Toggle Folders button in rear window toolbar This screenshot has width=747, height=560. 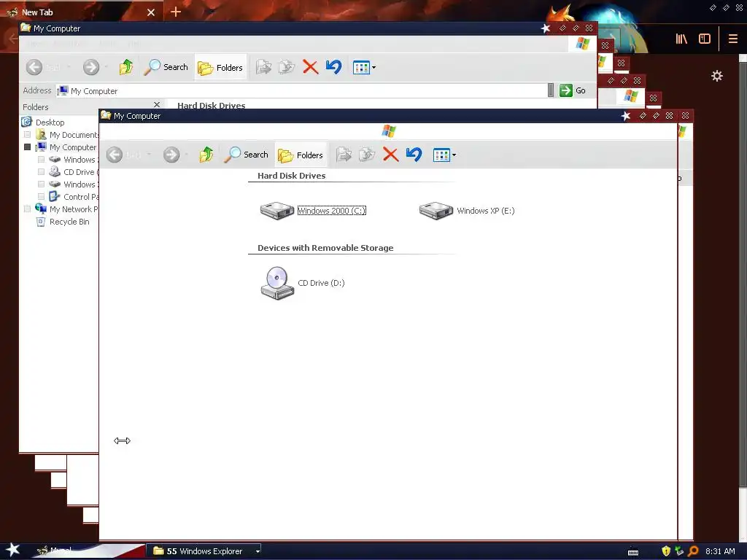(x=220, y=68)
